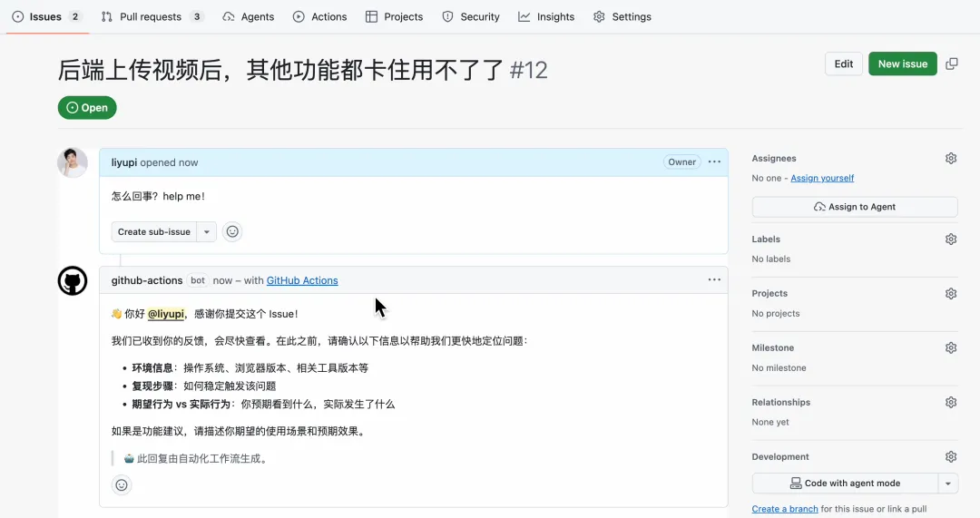The height and width of the screenshot is (518, 980).
Task: Click the Assign to Agent button
Action: pos(855,207)
